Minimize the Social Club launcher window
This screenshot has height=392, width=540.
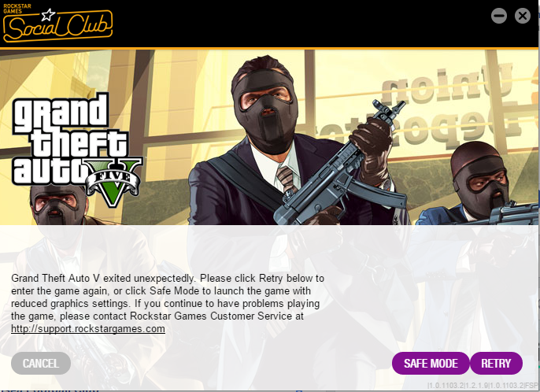(x=499, y=16)
